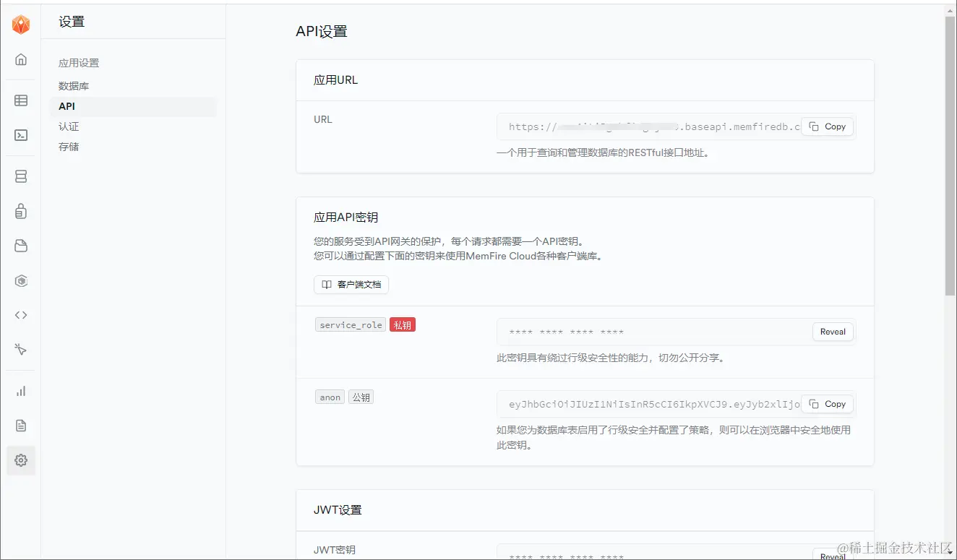This screenshot has width=957, height=560.
Task: Copy the anon public key
Action: click(828, 404)
